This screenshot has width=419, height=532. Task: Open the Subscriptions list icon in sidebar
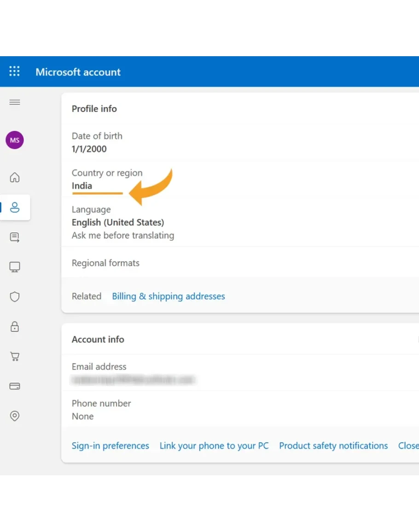(15, 238)
